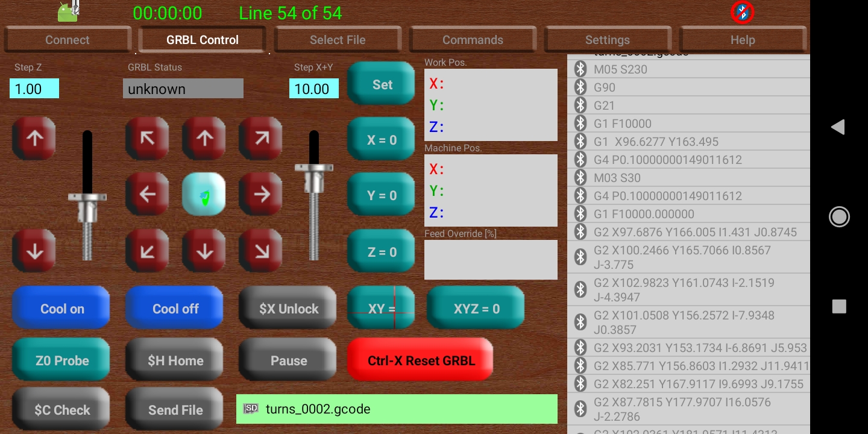Tap the Z step slider with leadscrew
868x434 pixels.
pyautogui.click(x=87, y=195)
